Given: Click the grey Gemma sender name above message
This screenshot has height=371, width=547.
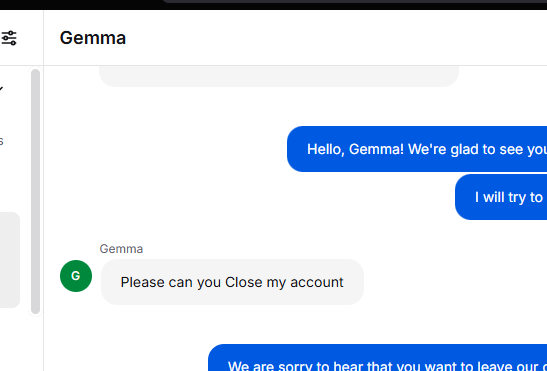Looking at the screenshot, I should coord(121,249).
